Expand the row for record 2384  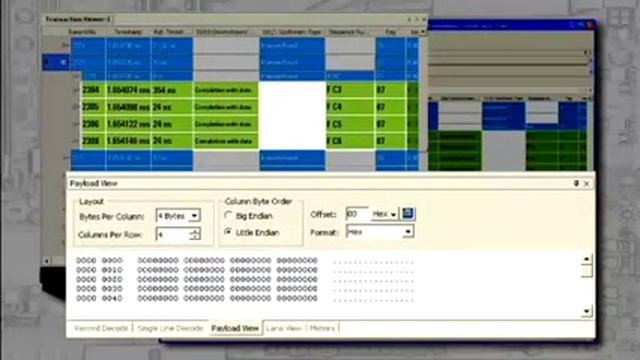(76, 90)
